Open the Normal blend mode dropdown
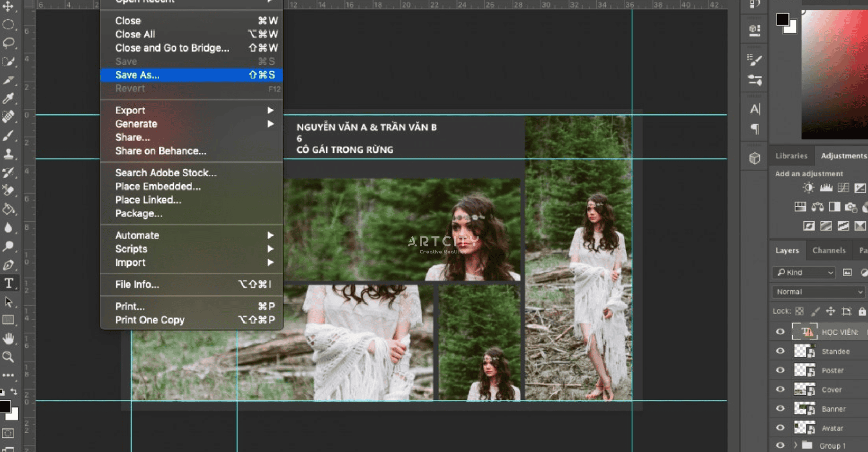Screen dimensions: 868x452 (818, 292)
